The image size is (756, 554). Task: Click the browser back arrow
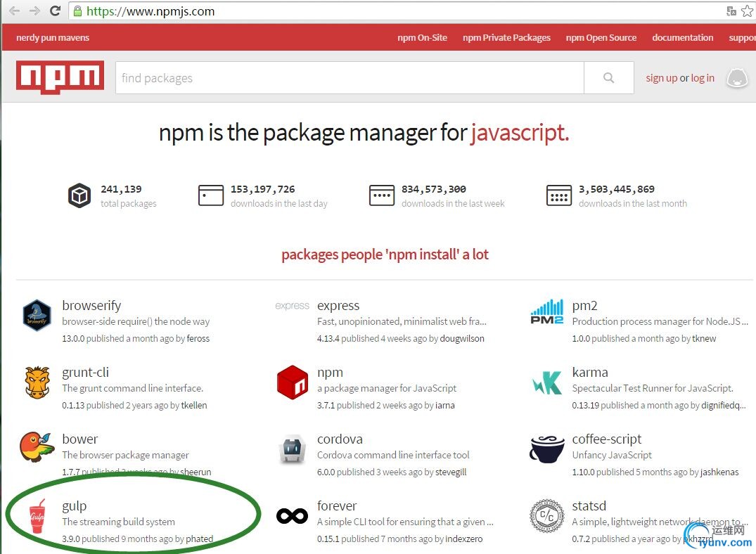tap(15, 11)
